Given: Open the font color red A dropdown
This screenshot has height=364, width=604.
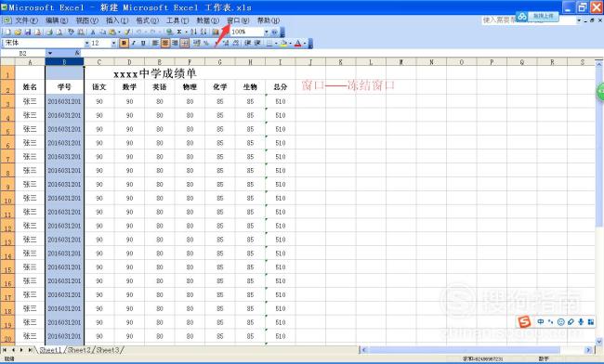Looking at the screenshot, I should 305,43.
